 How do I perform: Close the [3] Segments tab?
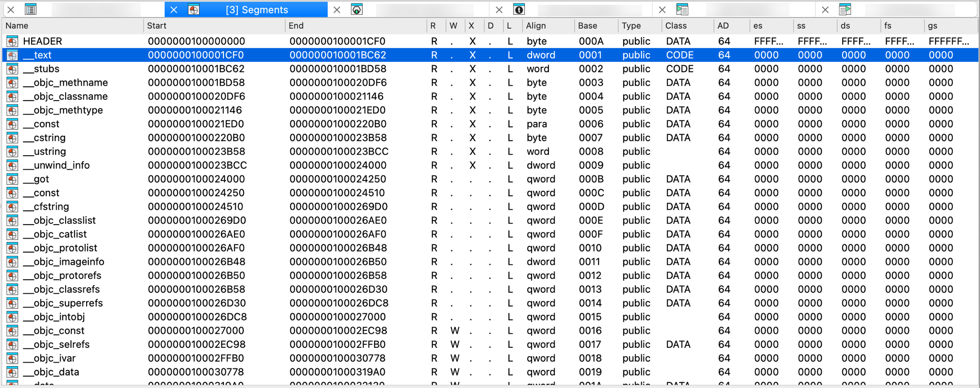click(174, 10)
